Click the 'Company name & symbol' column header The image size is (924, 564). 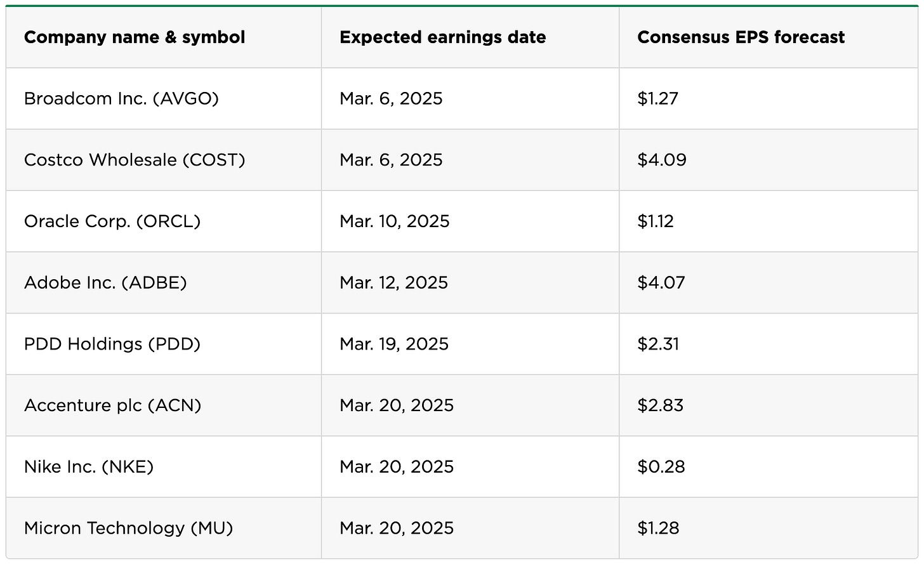coord(135,37)
